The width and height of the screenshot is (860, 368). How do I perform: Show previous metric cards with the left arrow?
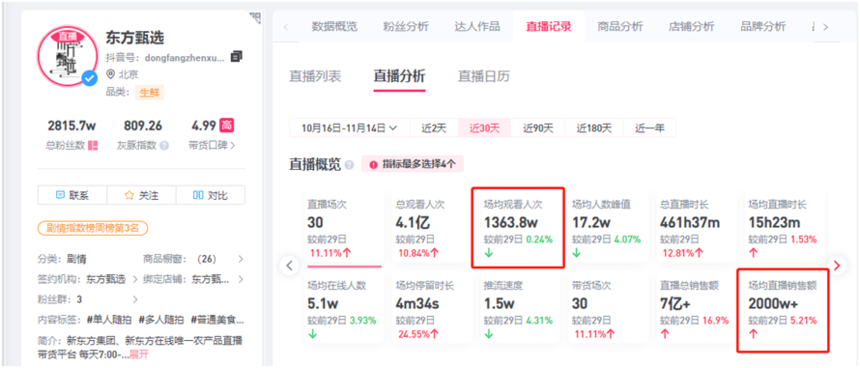(289, 265)
